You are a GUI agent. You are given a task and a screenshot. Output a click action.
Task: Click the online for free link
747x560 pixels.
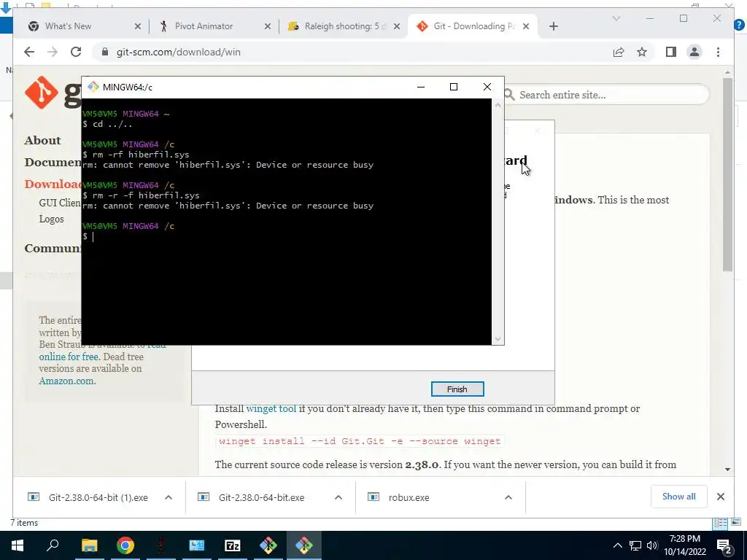[69, 357]
